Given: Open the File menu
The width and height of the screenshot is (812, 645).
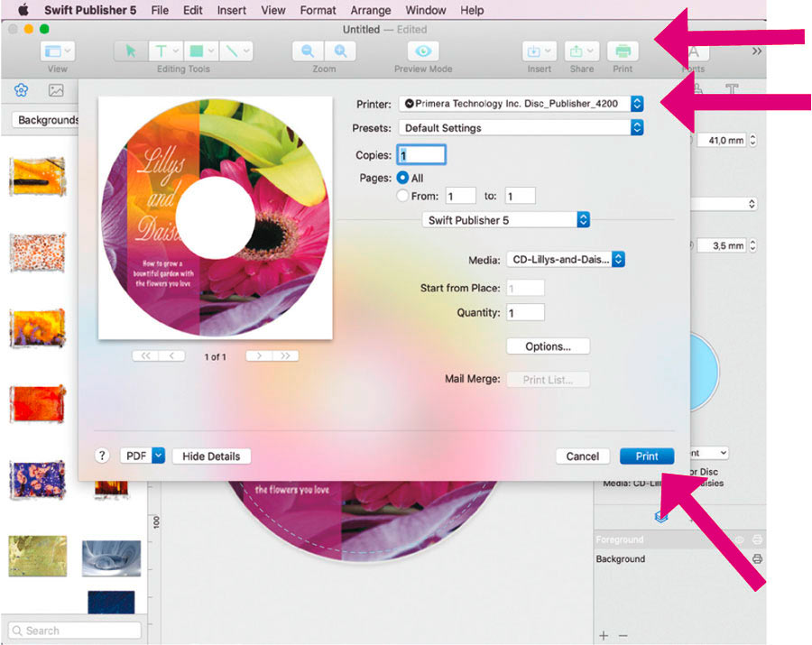Looking at the screenshot, I should click(x=160, y=10).
